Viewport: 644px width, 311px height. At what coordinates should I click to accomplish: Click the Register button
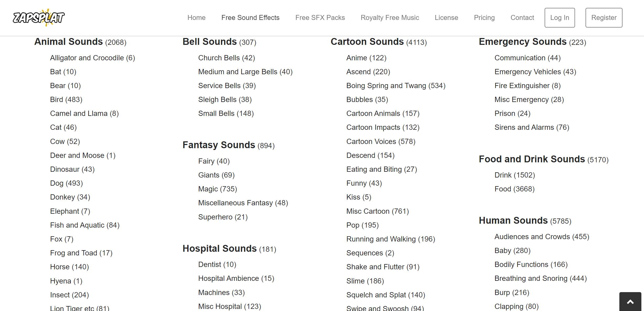[x=604, y=18]
